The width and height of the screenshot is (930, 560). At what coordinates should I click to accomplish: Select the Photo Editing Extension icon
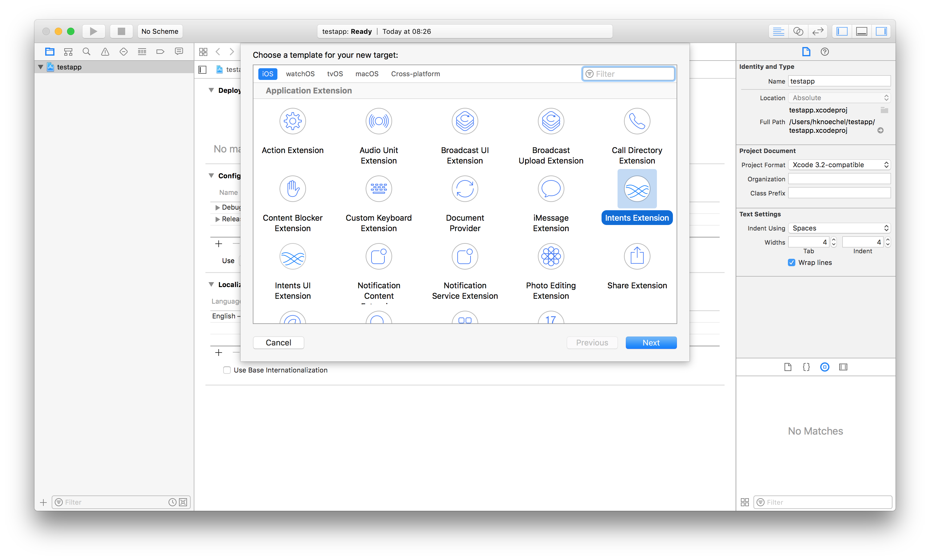(551, 256)
